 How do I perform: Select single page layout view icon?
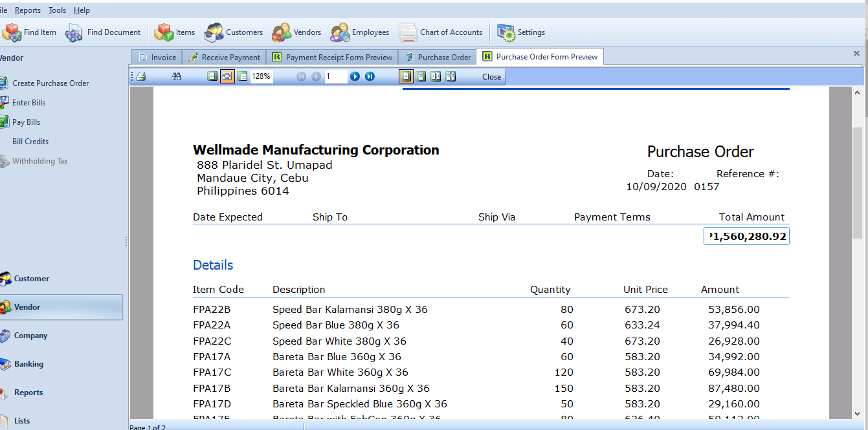coord(406,76)
